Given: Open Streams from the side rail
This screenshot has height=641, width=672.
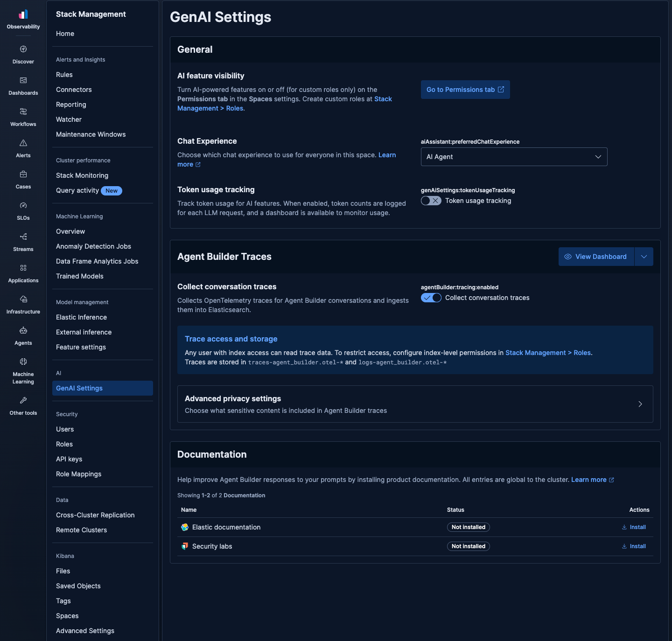Looking at the screenshot, I should pyautogui.click(x=23, y=242).
